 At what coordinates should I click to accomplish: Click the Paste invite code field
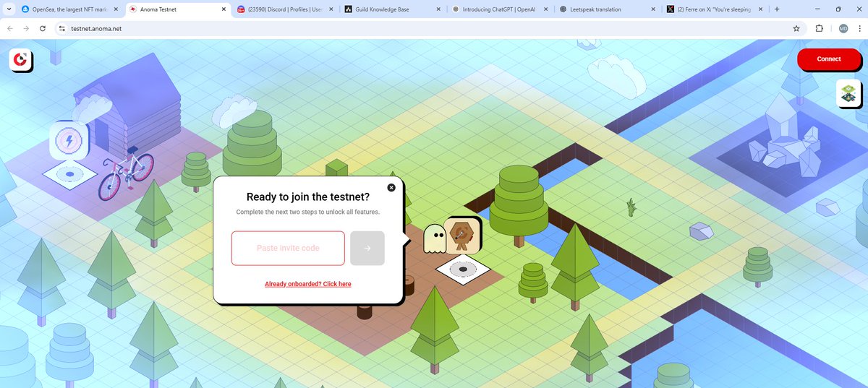point(288,249)
